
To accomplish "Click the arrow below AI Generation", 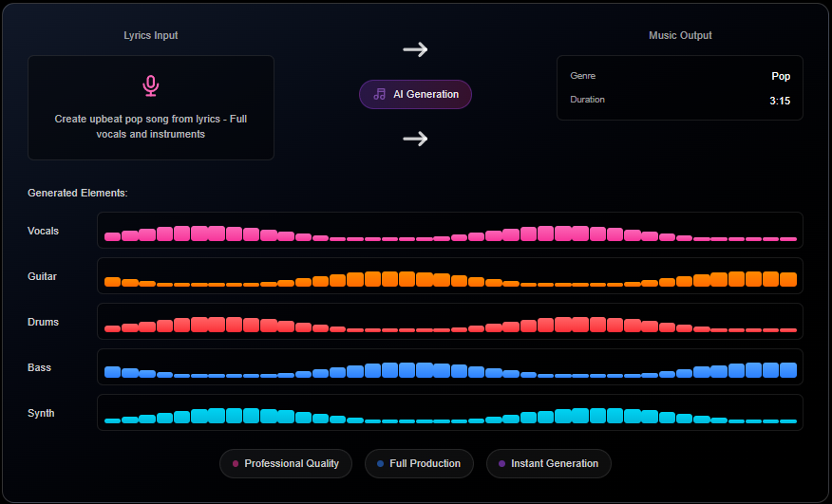I will click(x=415, y=139).
